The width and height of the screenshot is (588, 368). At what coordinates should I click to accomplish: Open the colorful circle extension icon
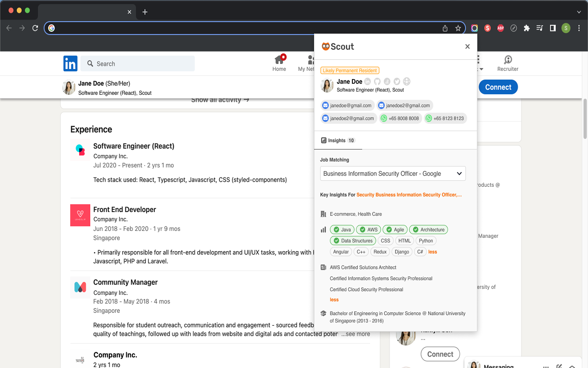[475, 28]
